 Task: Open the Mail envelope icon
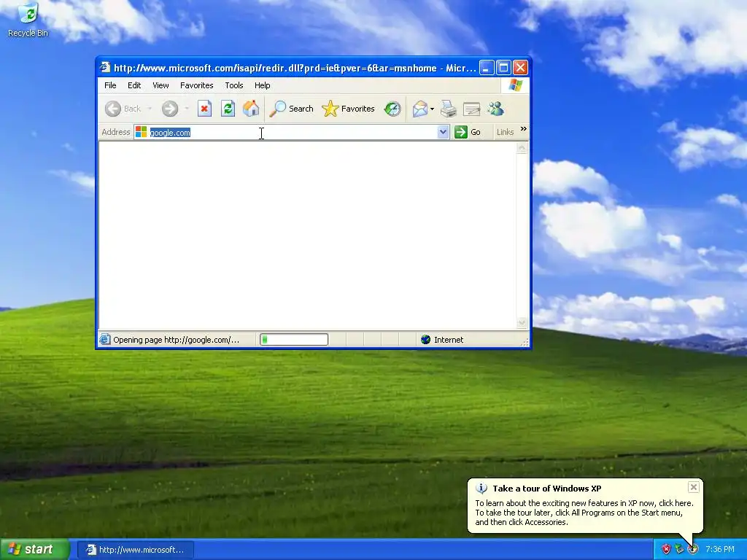419,109
